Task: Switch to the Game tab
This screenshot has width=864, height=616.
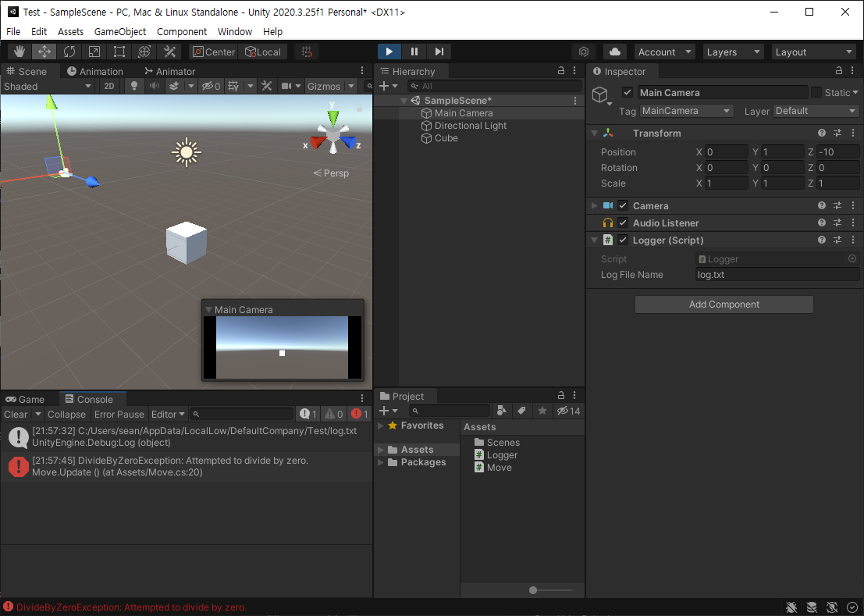Action: click(x=25, y=399)
